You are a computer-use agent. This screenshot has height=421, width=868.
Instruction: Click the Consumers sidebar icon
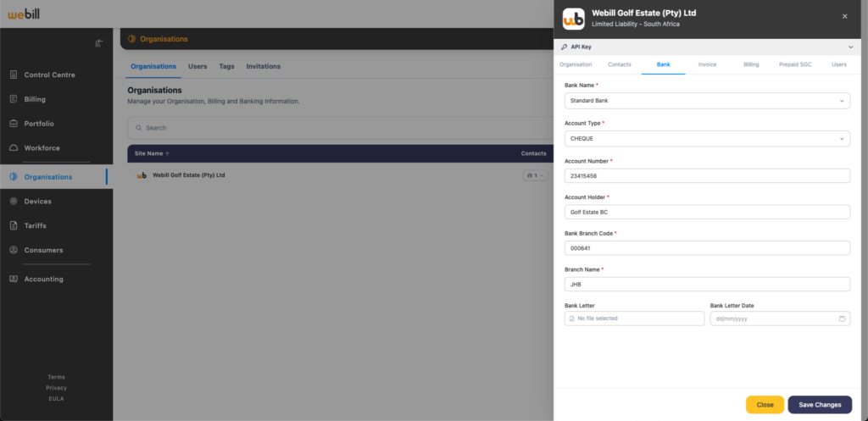pos(14,250)
